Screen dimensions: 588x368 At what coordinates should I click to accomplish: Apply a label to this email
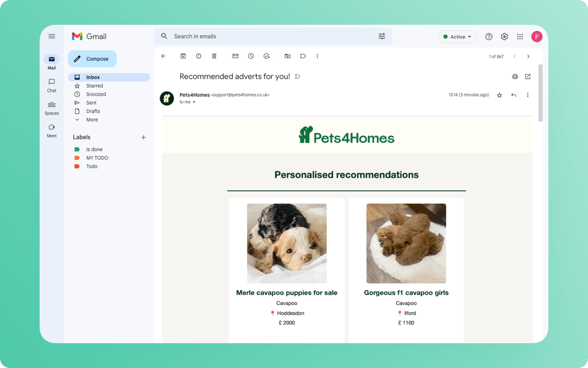click(303, 56)
